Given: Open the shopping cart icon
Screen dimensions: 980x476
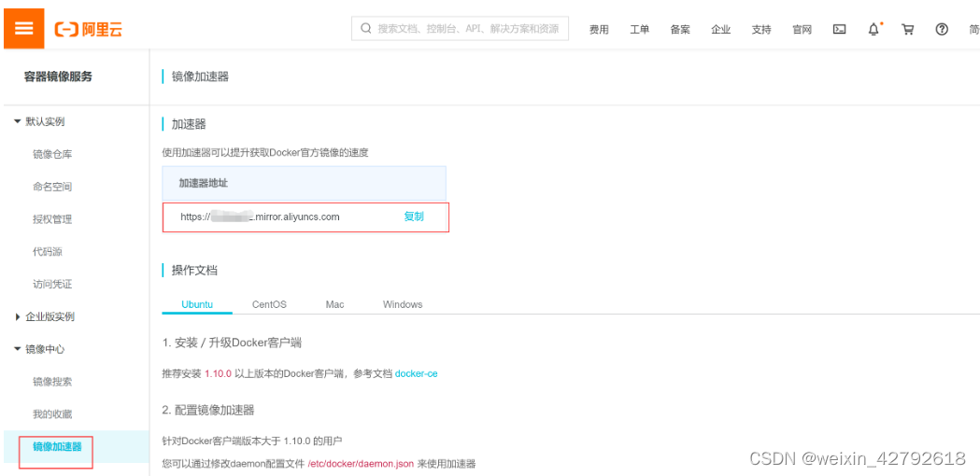Looking at the screenshot, I should [x=907, y=29].
